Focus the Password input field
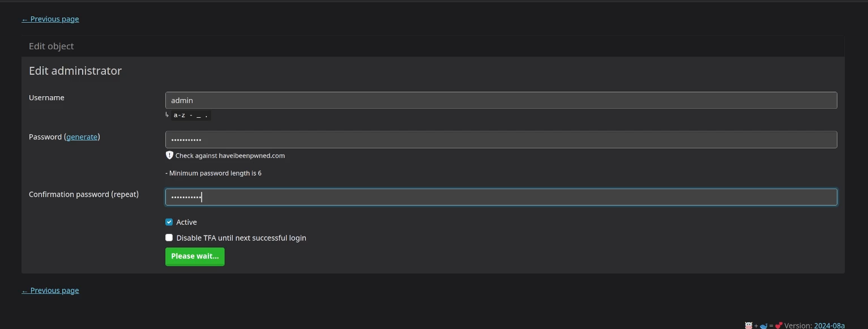The height and width of the screenshot is (329, 868). [x=501, y=140]
